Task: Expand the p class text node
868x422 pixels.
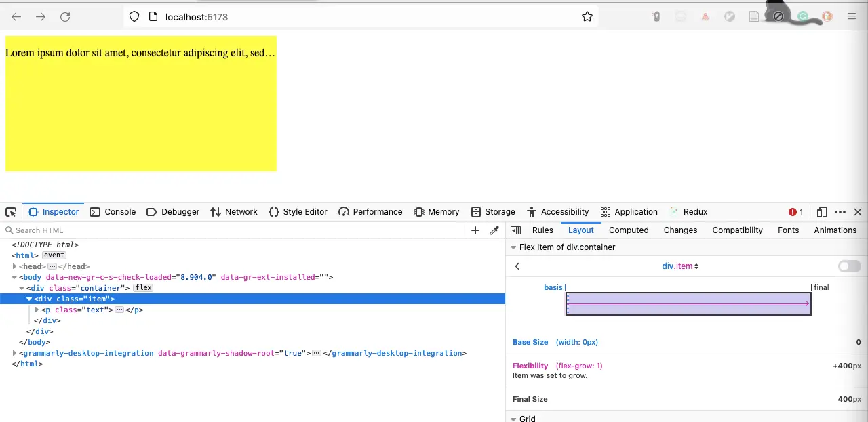Action: coord(37,310)
